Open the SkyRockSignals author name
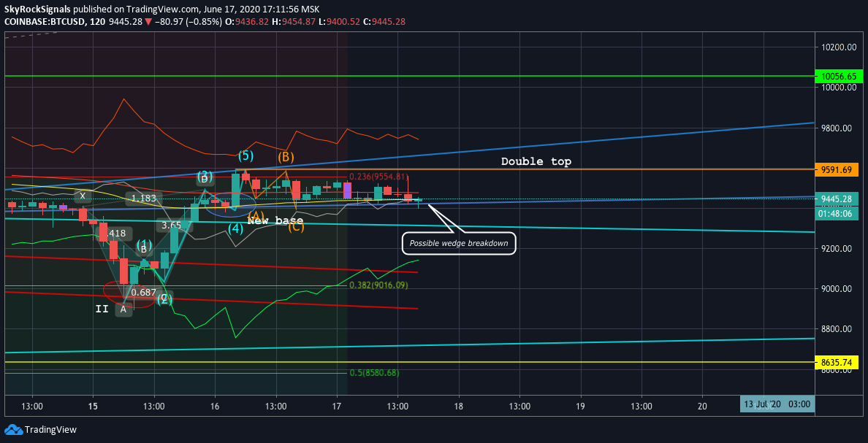 point(38,9)
